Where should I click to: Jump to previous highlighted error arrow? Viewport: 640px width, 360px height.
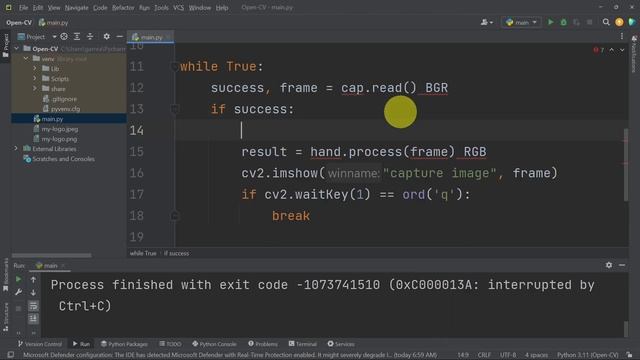(x=611, y=50)
